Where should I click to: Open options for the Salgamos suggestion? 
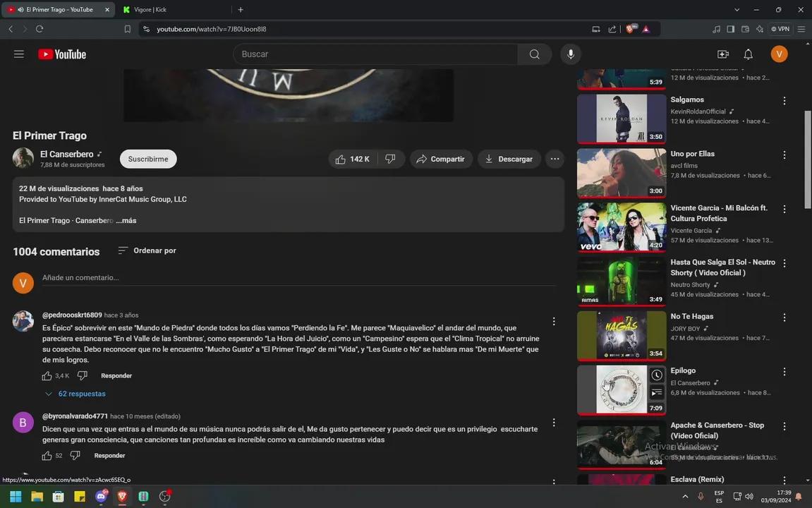point(784,101)
